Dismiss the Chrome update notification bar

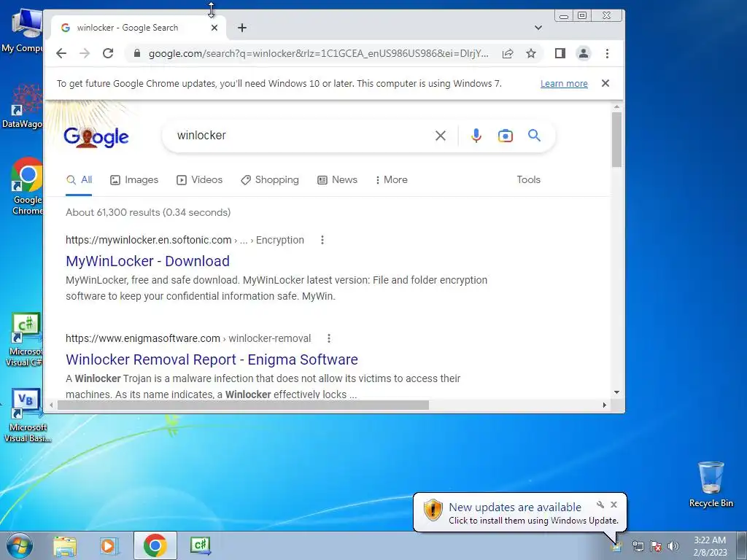[x=605, y=83]
